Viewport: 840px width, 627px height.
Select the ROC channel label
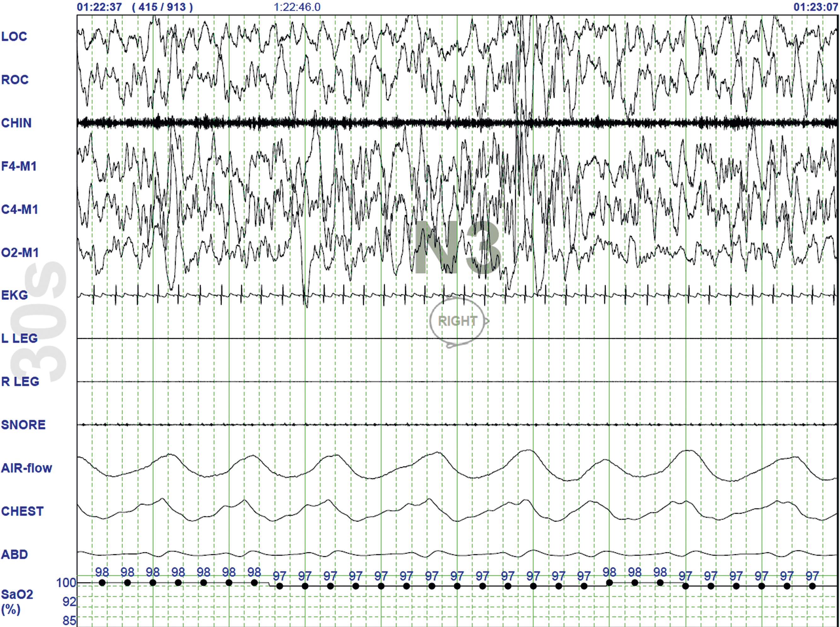[15, 80]
